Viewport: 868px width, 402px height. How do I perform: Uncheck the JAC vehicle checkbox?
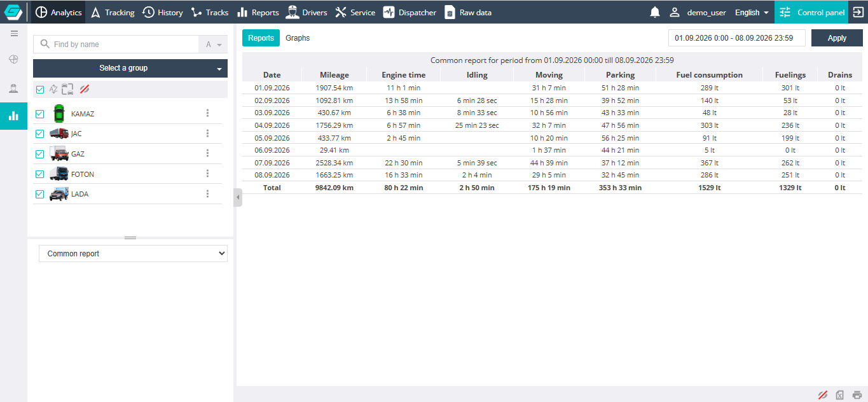point(40,134)
